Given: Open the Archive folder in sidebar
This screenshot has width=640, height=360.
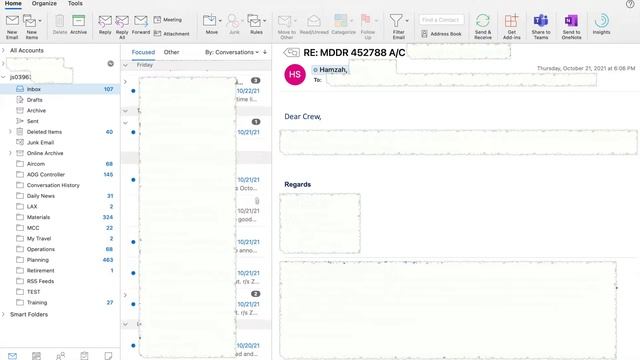Looking at the screenshot, I should 60,110.
